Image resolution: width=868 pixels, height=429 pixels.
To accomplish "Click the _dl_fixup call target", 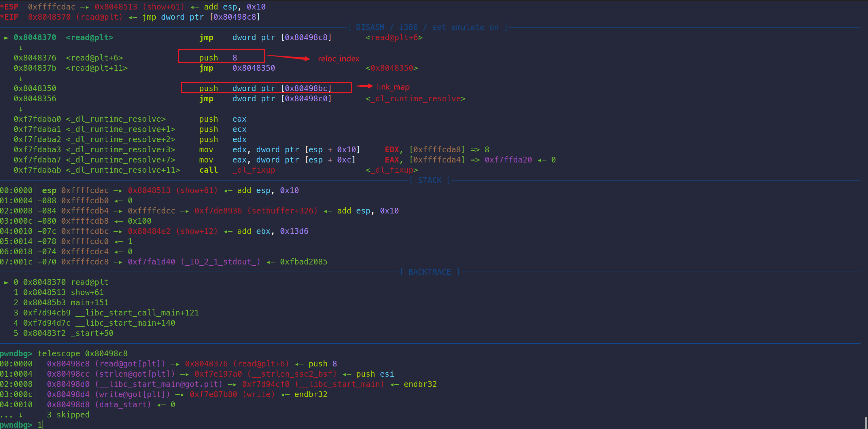I will coord(254,170).
